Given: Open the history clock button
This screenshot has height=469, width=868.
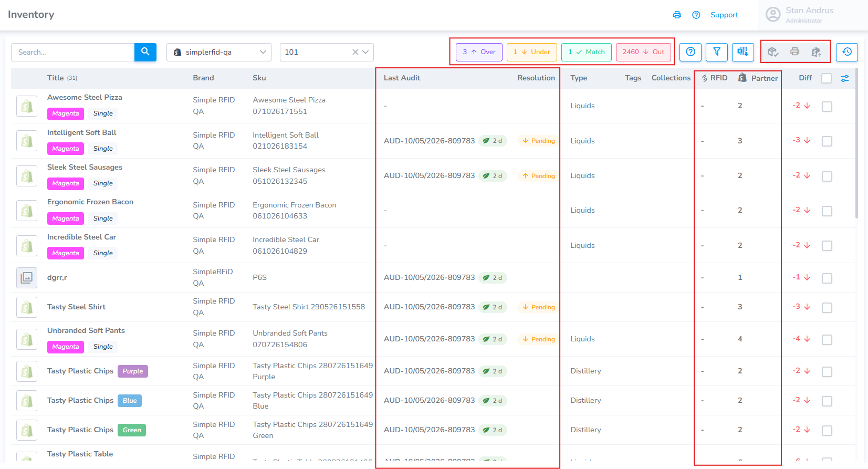Looking at the screenshot, I should [847, 52].
